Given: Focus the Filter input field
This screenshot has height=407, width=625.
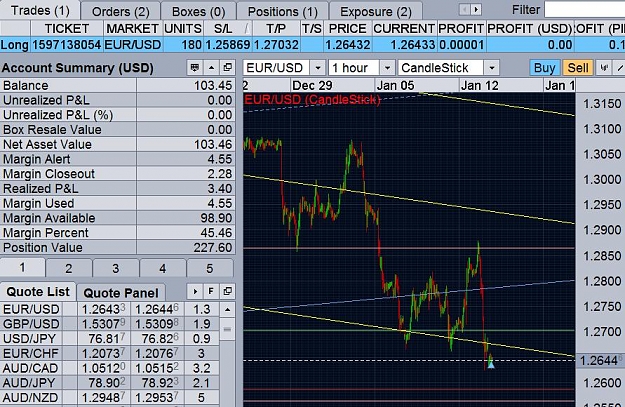Looking at the screenshot, I should (x=584, y=10).
